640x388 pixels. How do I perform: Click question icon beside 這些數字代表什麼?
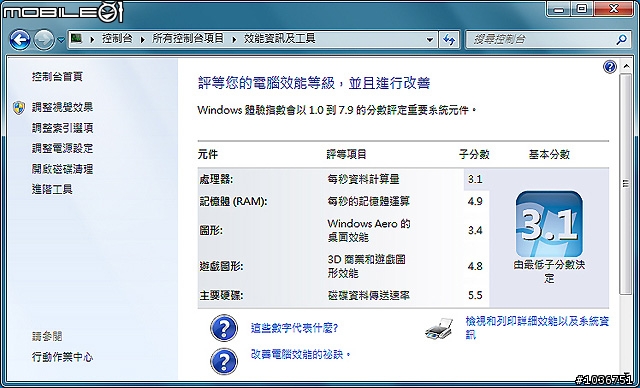click(224, 328)
